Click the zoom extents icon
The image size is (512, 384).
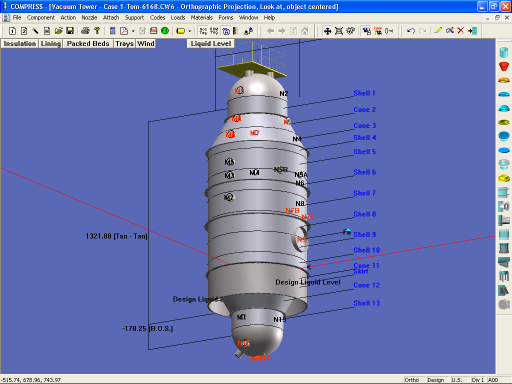click(339, 31)
